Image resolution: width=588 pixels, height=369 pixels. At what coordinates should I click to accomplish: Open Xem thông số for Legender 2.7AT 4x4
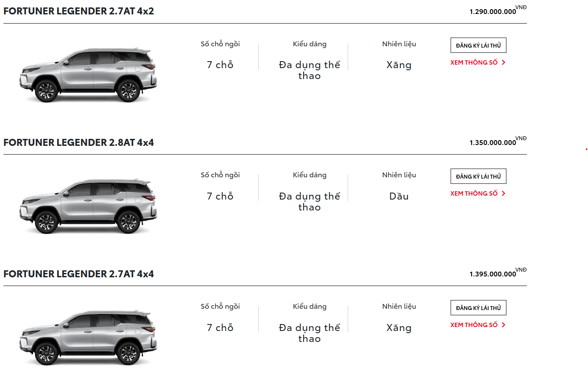477,325
